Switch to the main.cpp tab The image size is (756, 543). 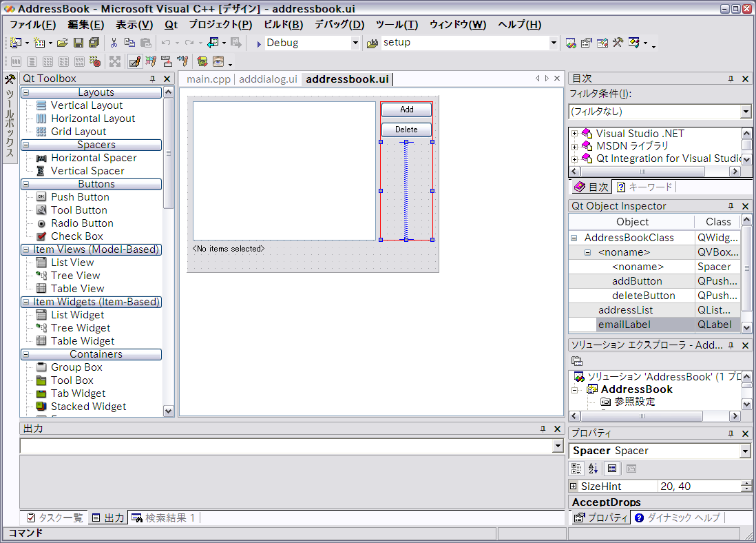(x=209, y=79)
